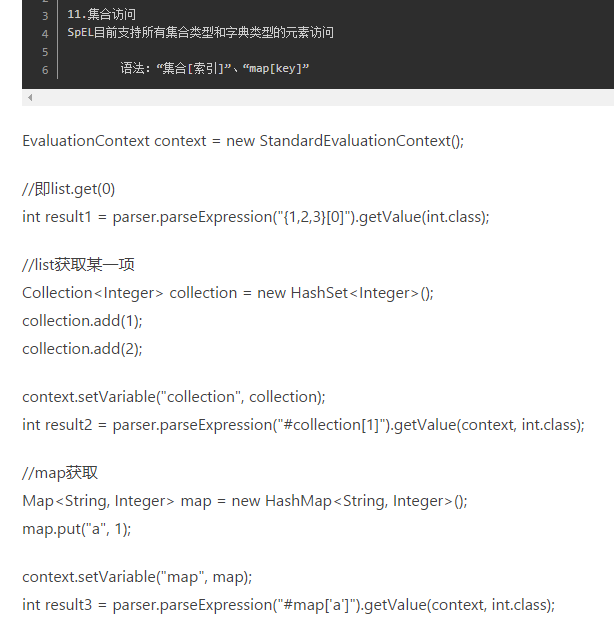
Task: Click line number 5 in code gutter
Action: tap(45, 52)
